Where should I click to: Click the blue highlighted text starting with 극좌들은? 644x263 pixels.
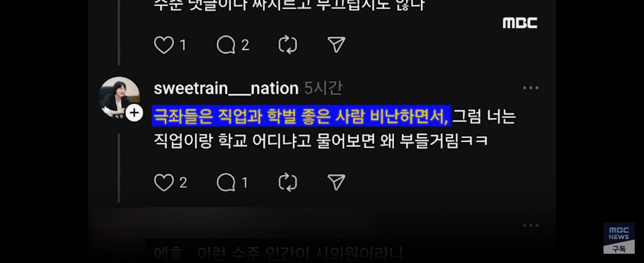(x=302, y=116)
